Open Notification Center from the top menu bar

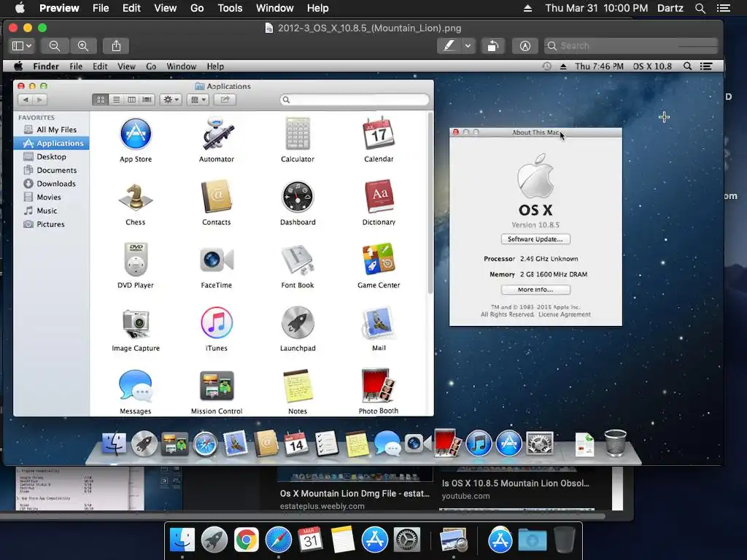pyautogui.click(x=724, y=8)
